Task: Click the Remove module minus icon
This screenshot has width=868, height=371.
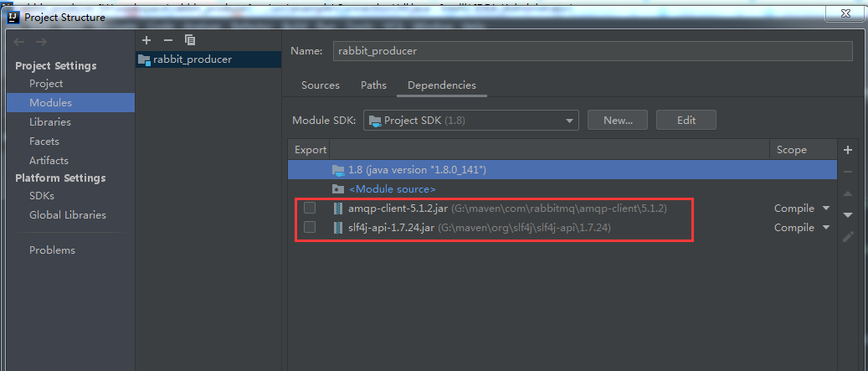Action: (x=168, y=40)
